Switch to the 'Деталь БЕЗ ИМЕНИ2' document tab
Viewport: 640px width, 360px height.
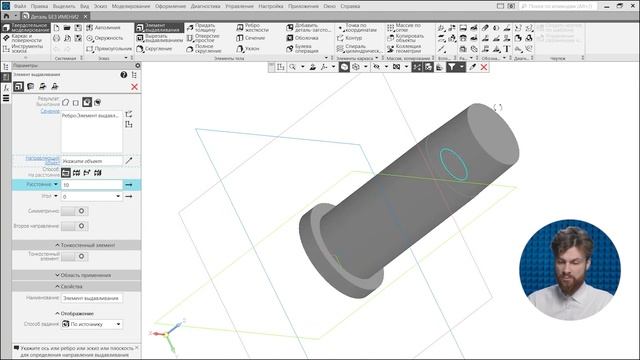click(55, 16)
